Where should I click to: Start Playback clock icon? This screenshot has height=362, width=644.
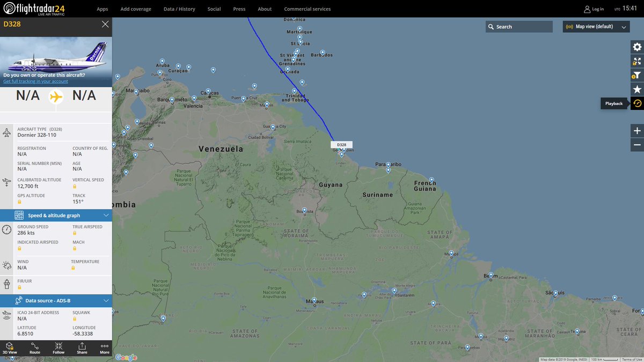(x=637, y=104)
